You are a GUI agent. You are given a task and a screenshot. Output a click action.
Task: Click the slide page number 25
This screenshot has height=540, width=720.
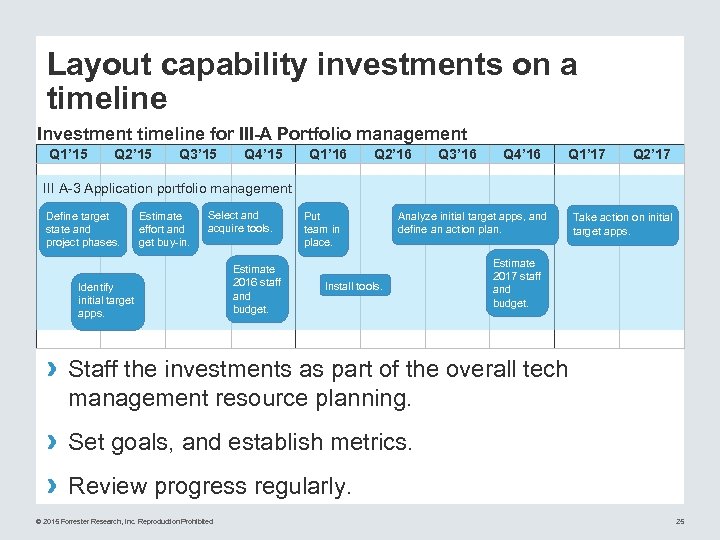click(x=680, y=521)
